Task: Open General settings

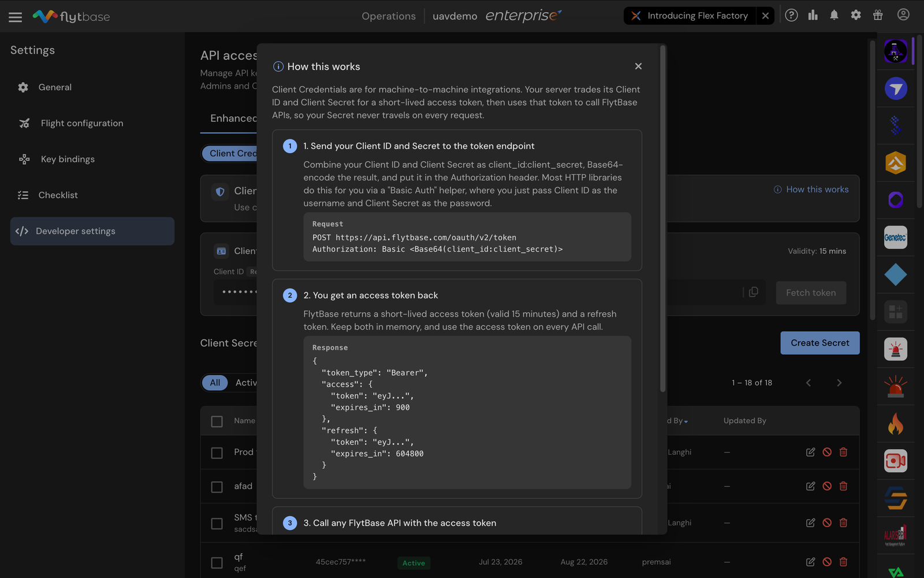Action: 92,87
